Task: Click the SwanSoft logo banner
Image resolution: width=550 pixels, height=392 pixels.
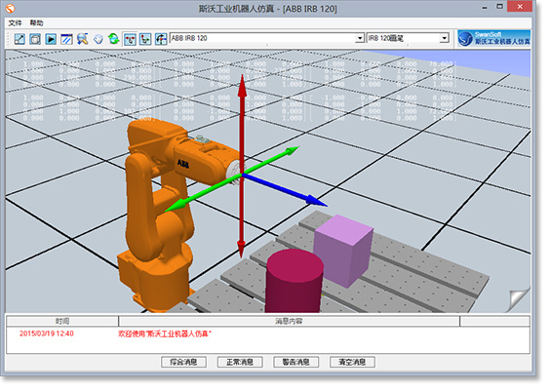Action: coord(493,39)
